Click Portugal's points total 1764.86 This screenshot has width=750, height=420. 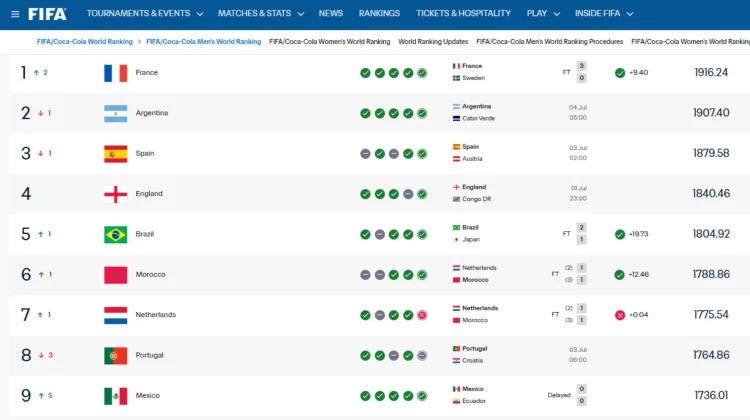click(x=711, y=355)
